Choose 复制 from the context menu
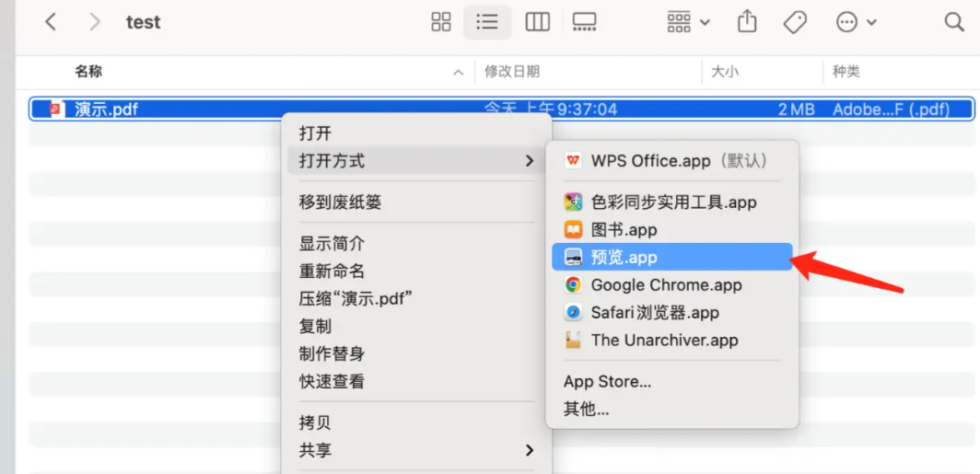This screenshot has width=980, height=474. coord(417,326)
